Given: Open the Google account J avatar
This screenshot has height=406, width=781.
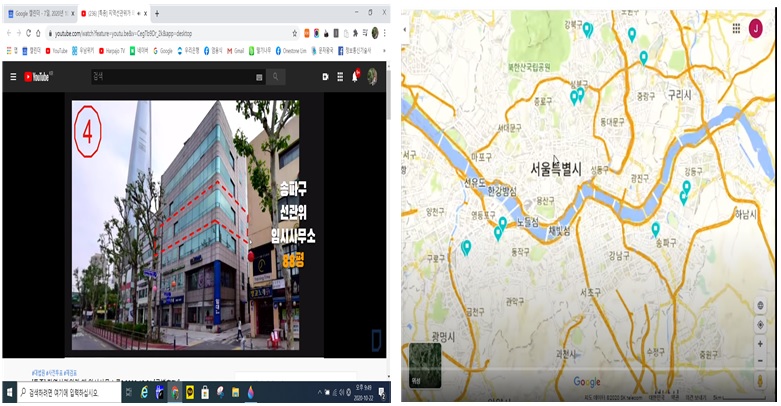Looking at the screenshot, I should click(756, 28).
